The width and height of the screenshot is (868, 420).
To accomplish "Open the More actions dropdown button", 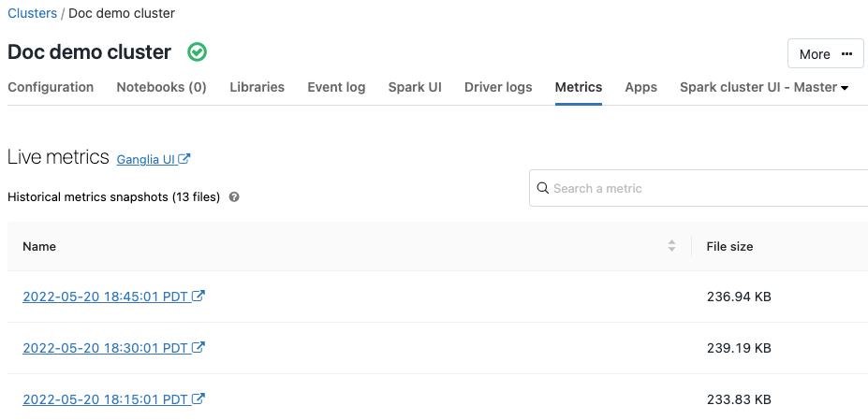I will 824,54.
